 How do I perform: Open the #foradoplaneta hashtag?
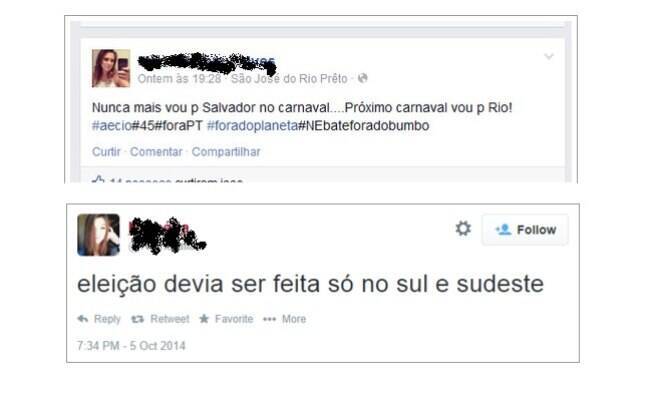(252, 126)
